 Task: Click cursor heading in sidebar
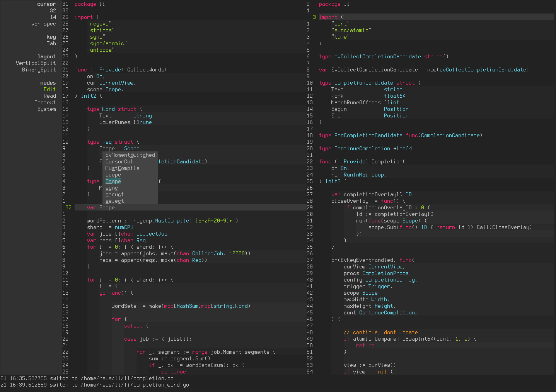click(x=46, y=4)
